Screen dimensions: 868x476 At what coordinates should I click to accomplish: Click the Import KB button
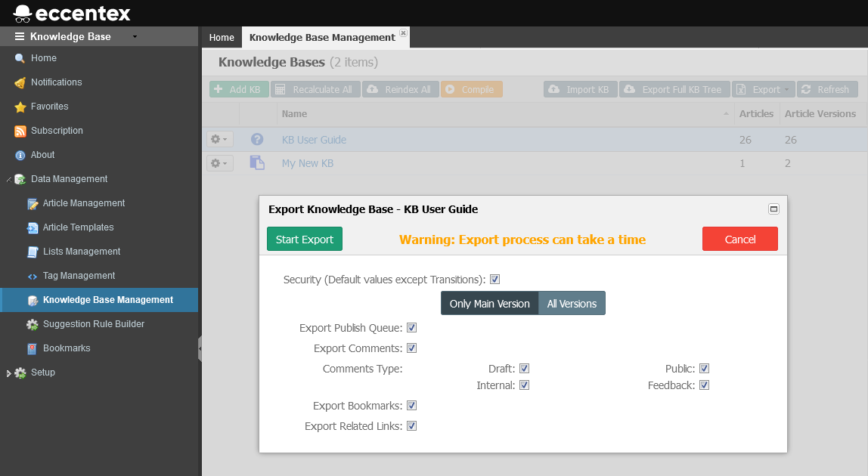pyautogui.click(x=581, y=89)
